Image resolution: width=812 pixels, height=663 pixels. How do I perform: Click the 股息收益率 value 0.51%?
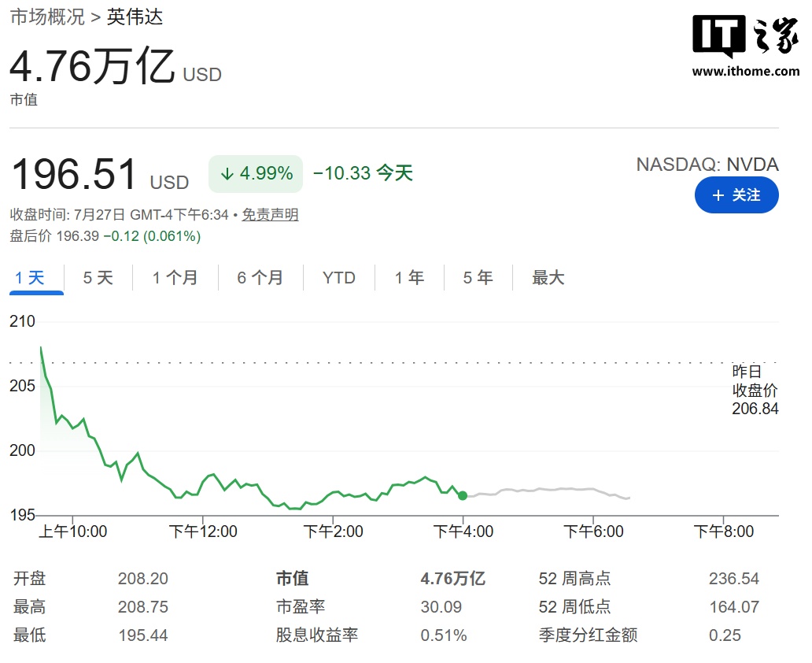pyautogui.click(x=443, y=635)
